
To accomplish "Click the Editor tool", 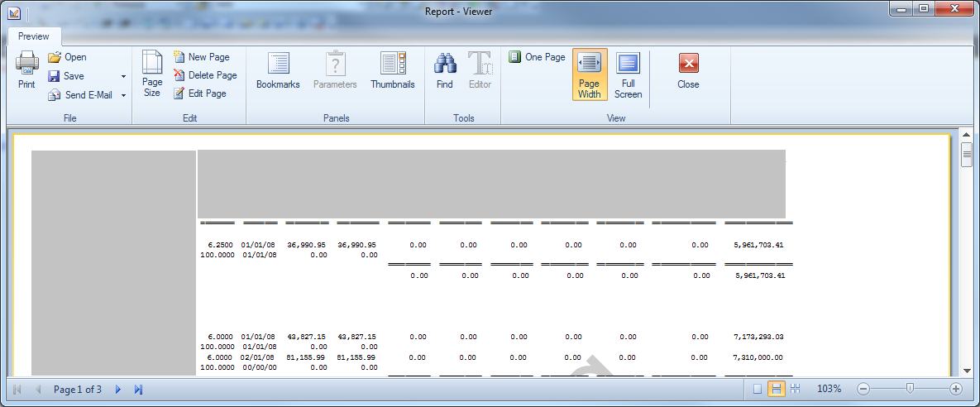I will [x=480, y=70].
